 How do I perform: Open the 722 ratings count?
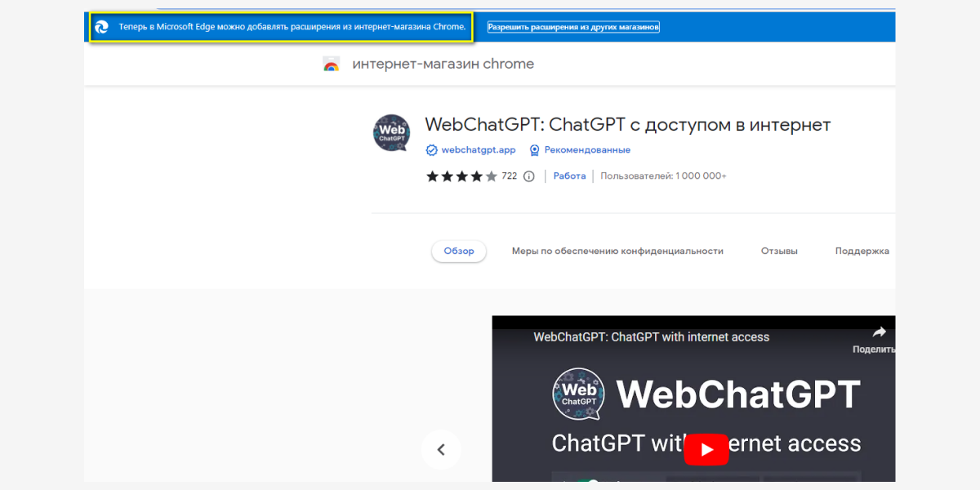point(509,176)
